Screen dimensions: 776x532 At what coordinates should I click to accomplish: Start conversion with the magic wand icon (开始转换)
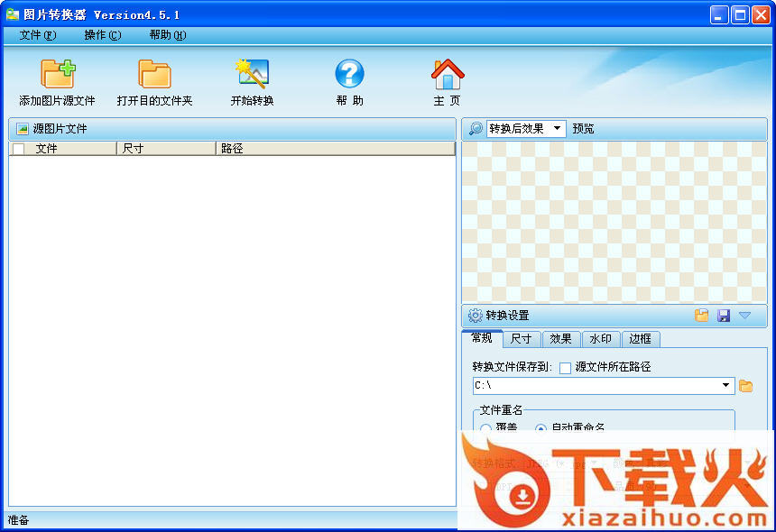[252, 74]
